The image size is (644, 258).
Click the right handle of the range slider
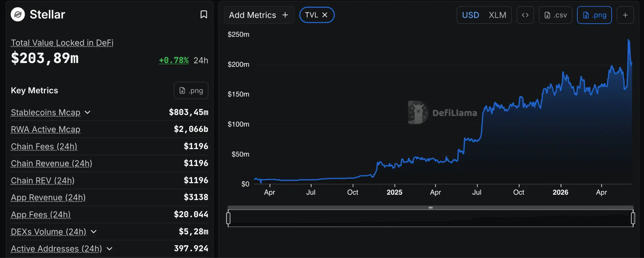pos(633,218)
